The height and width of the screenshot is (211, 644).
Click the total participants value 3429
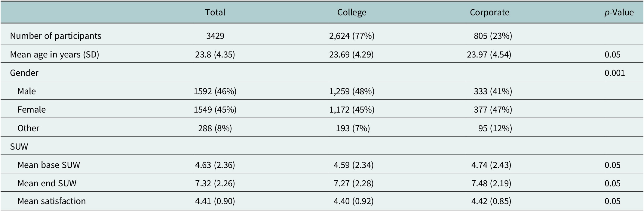[215, 36]
